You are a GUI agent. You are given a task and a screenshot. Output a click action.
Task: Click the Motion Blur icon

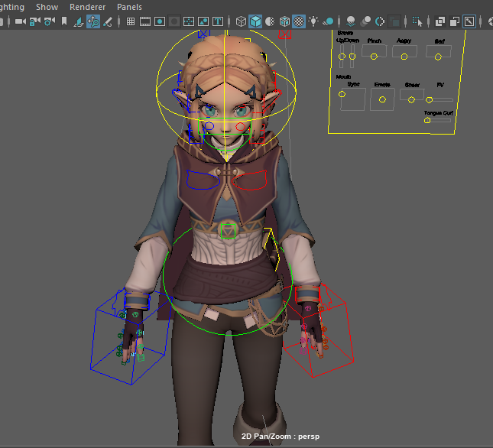(365, 21)
